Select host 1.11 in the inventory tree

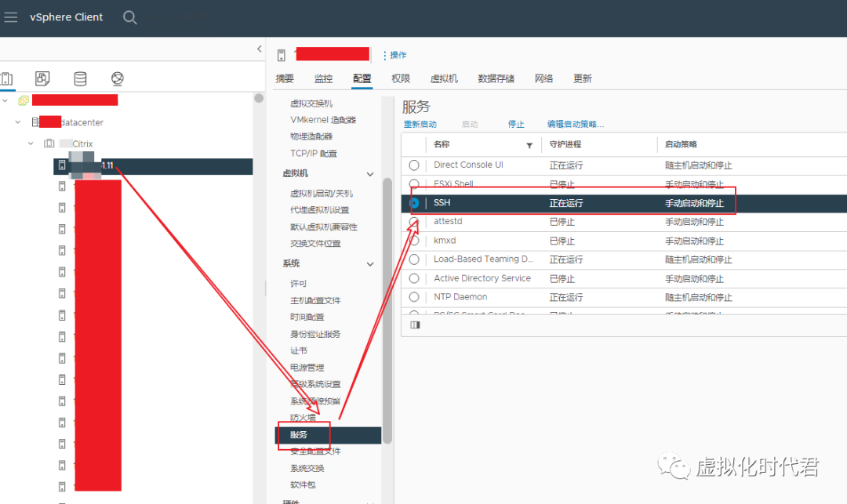tap(153, 165)
